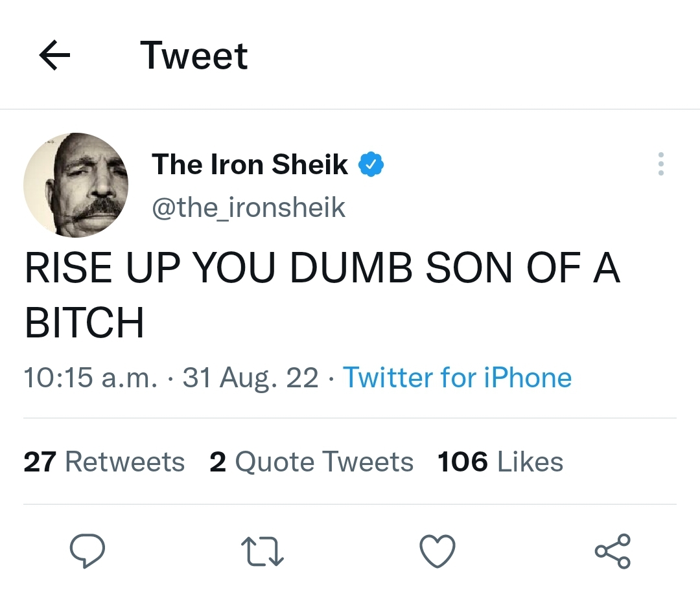700x590 pixels.
Task: Show the 106 Likes list
Action: click(500, 462)
